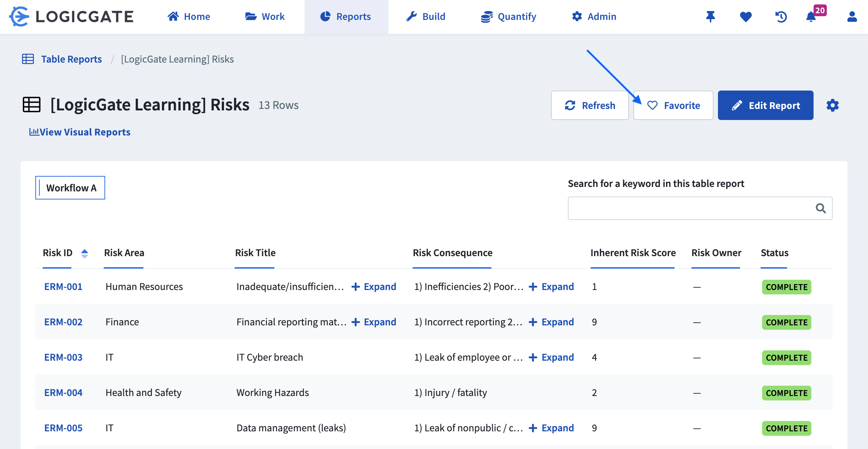Click Working Hazards title cell
868x449 pixels.
tap(273, 393)
